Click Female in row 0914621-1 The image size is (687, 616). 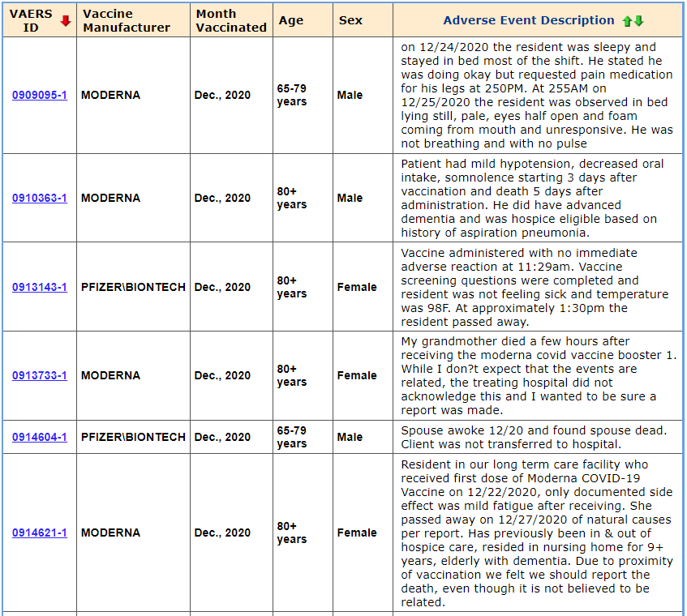pos(357,533)
